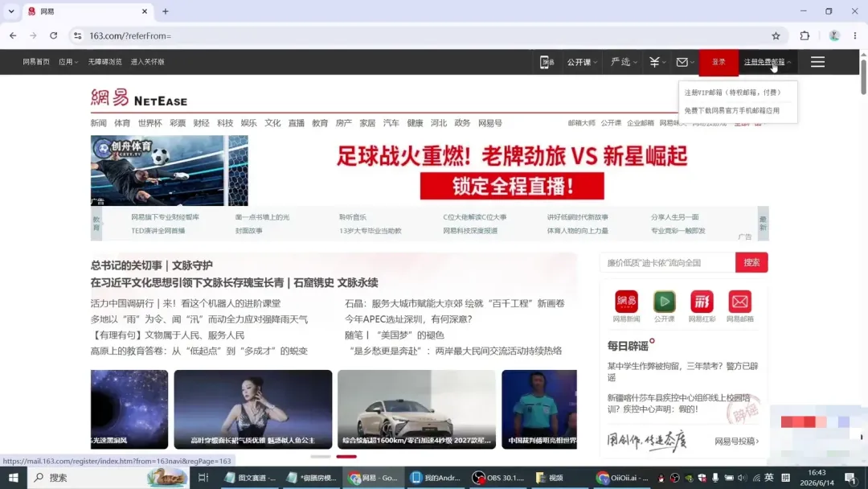Open the 世界杯 channel tab

[x=150, y=123]
